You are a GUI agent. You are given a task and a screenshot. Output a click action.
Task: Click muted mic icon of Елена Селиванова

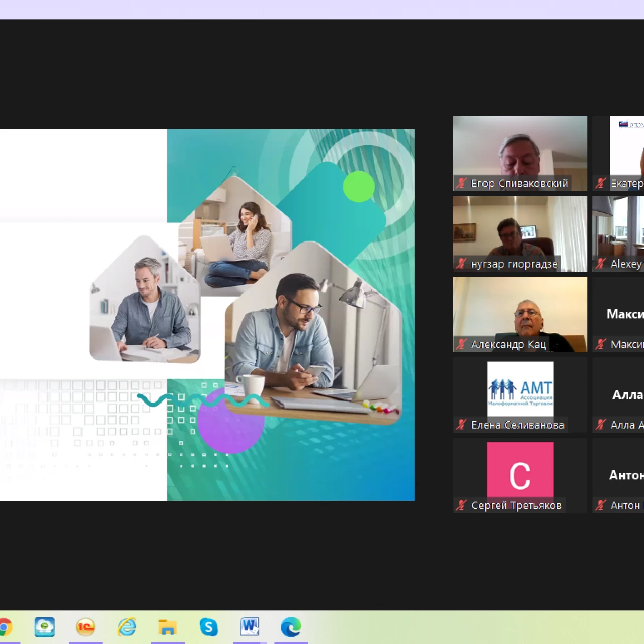[x=461, y=425]
